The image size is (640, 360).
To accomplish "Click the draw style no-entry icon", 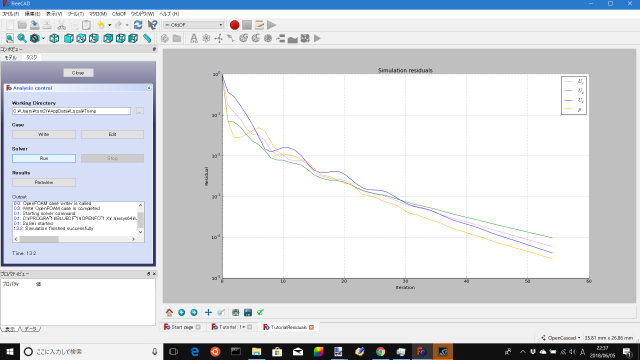I will coord(35,38).
